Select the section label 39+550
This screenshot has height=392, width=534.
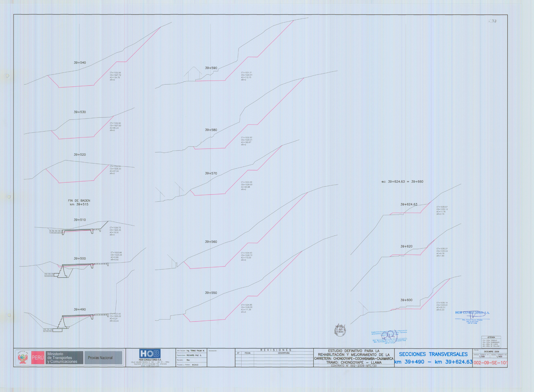pos(211,293)
